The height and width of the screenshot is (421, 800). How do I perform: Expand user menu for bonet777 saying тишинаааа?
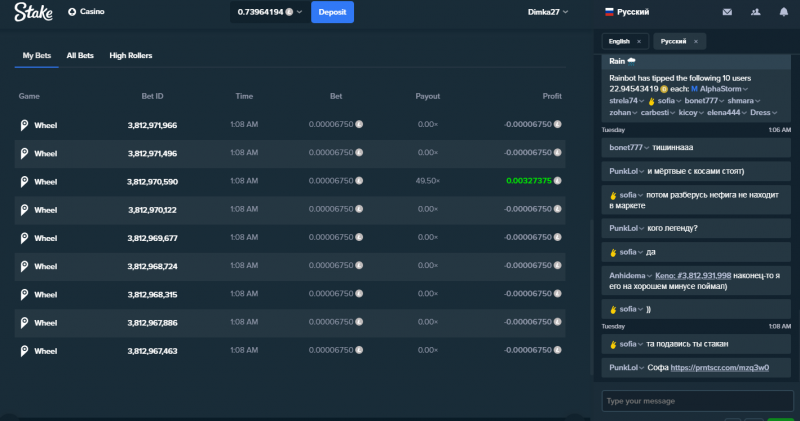click(x=646, y=148)
